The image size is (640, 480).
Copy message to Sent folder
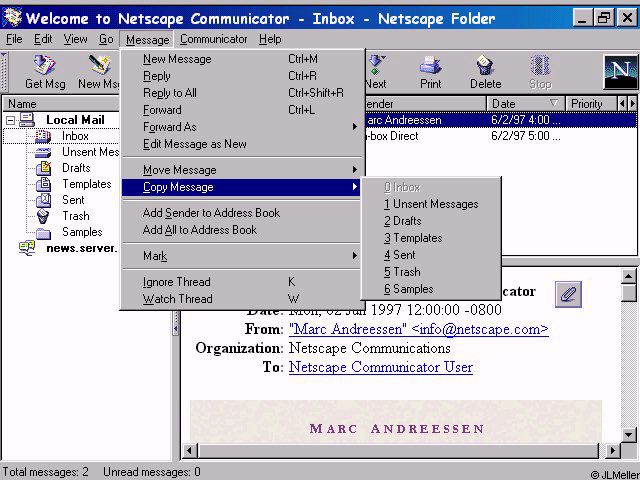(x=431, y=255)
